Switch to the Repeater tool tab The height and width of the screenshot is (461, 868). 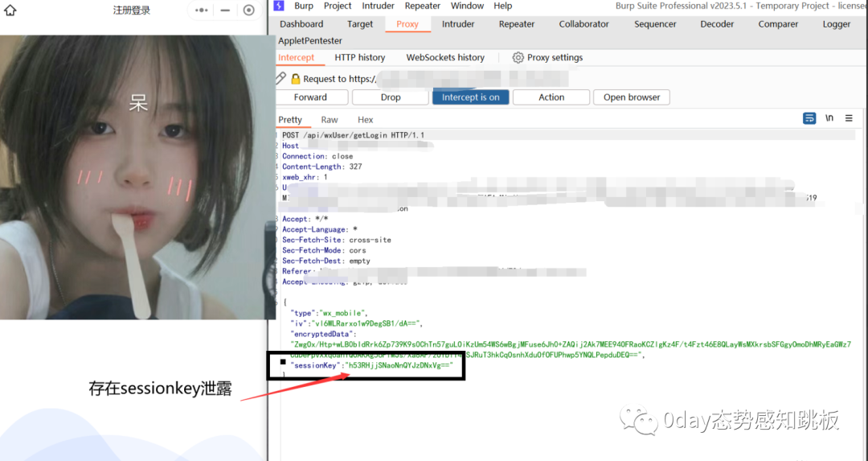coord(517,24)
